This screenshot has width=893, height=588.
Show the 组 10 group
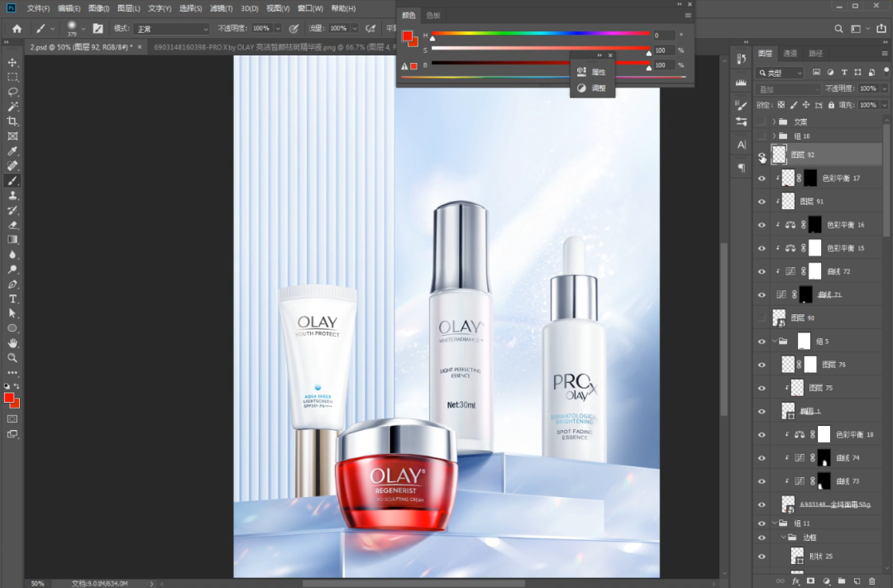pyautogui.click(x=762, y=136)
